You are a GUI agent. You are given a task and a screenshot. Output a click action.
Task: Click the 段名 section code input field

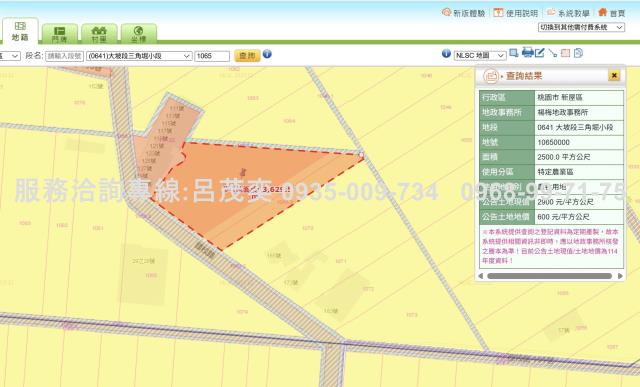[x=64, y=56]
